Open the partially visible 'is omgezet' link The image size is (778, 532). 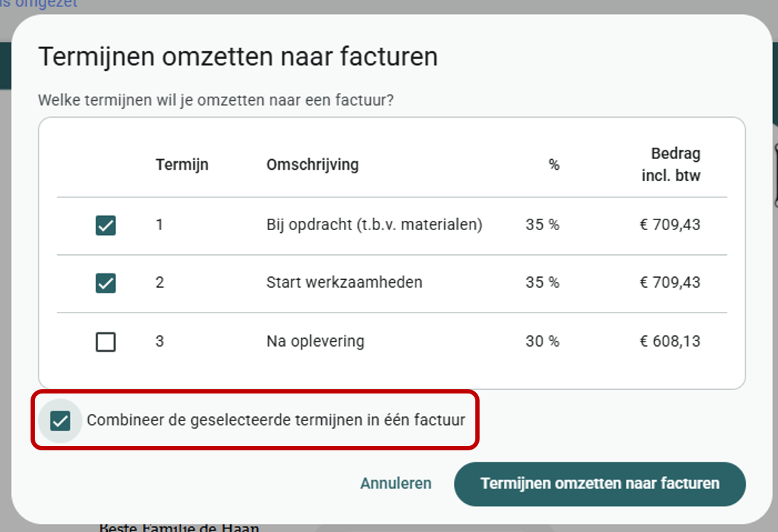(x=38, y=4)
